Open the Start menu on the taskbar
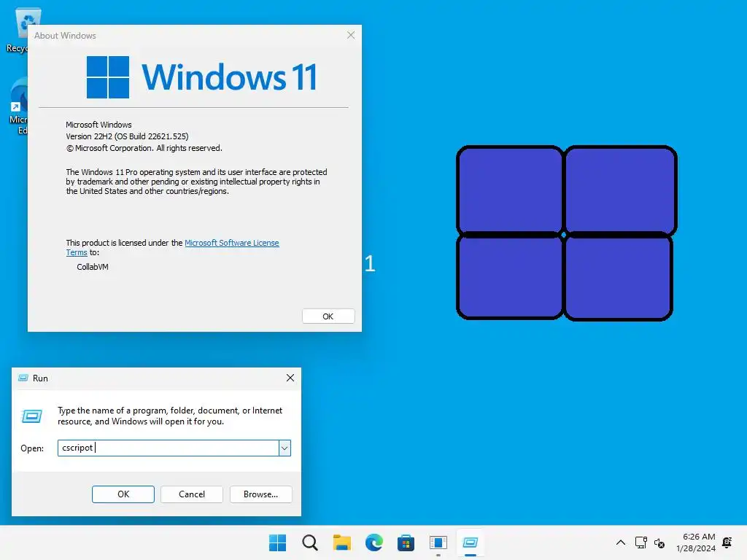The width and height of the screenshot is (747, 560). pyautogui.click(x=277, y=542)
